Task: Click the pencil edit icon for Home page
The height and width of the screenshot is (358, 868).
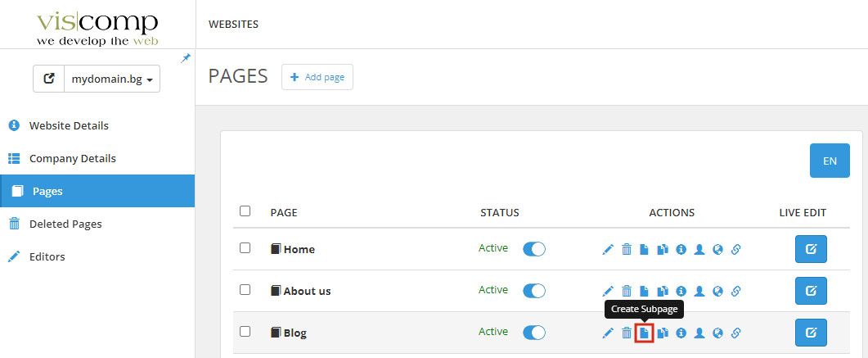Action: [608, 249]
